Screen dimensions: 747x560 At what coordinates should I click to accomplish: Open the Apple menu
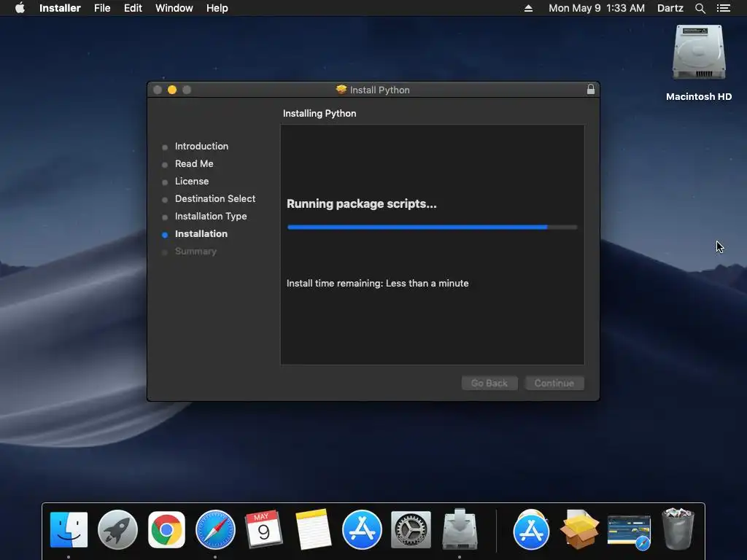pyautogui.click(x=20, y=8)
